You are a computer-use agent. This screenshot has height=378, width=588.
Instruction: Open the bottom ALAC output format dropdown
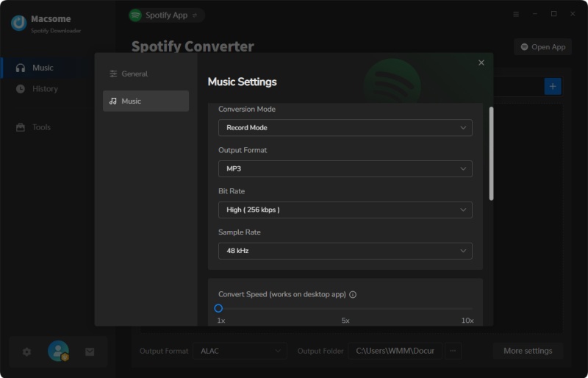[x=240, y=351]
